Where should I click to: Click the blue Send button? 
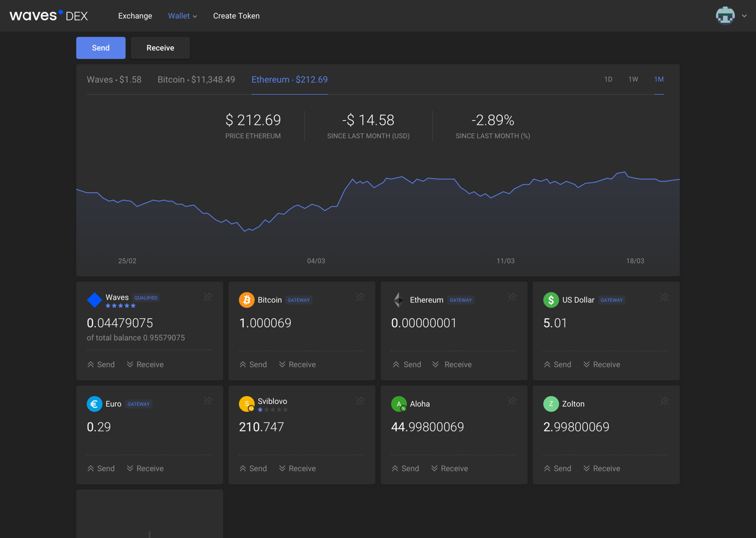tap(101, 48)
